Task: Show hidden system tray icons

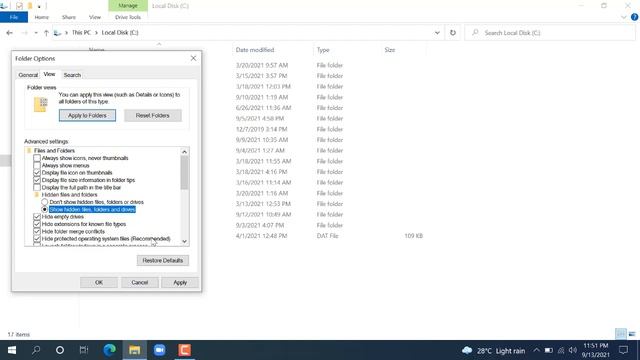Action: click(536, 351)
